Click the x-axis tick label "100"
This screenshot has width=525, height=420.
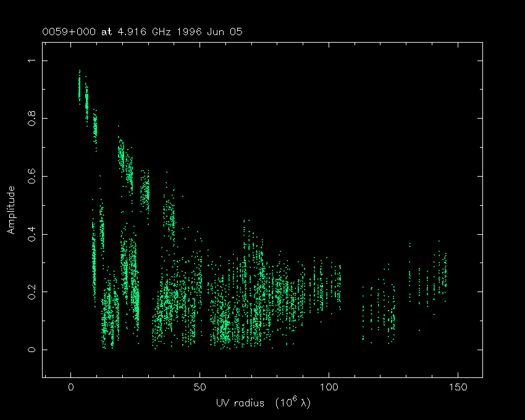click(x=329, y=387)
